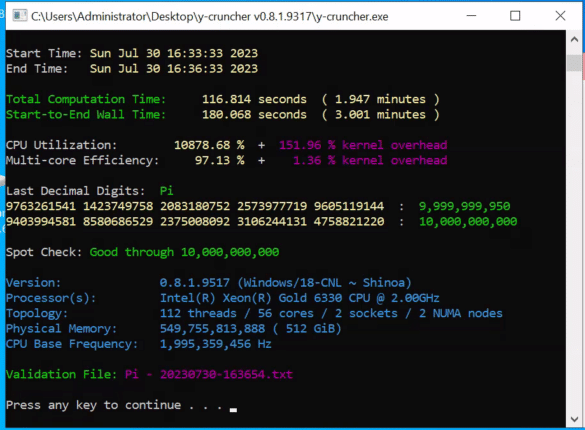585x430 pixels.
Task: Click the digit group '9763261541'
Action: 41,206
